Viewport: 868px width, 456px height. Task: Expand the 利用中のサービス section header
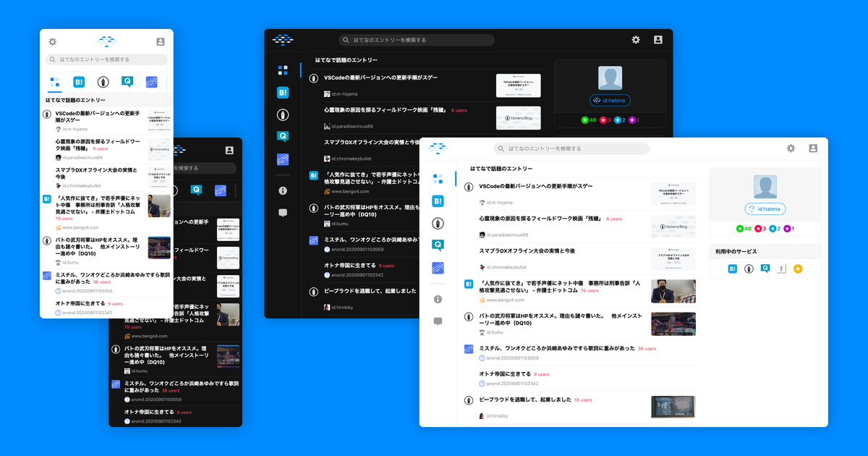coord(736,250)
